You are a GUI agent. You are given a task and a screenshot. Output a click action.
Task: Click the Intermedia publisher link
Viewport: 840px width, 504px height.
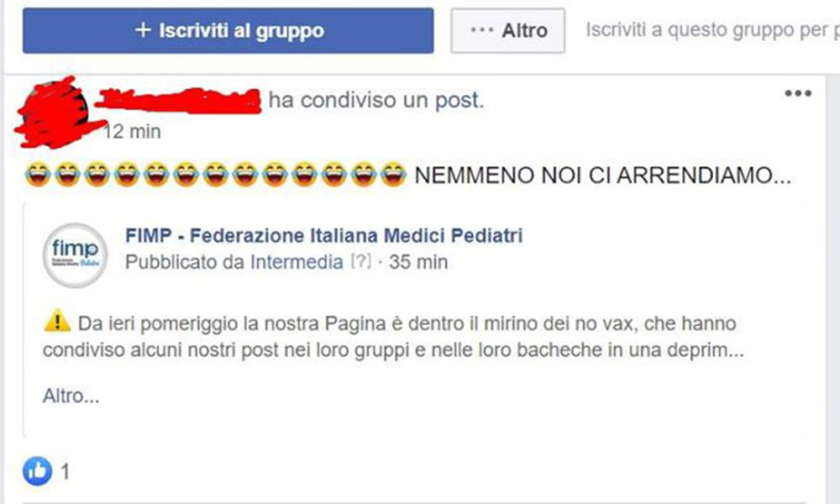(x=297, y=262)
